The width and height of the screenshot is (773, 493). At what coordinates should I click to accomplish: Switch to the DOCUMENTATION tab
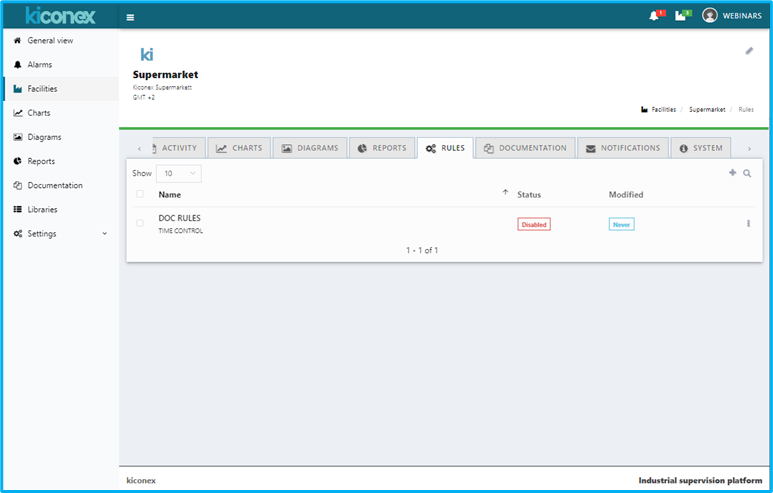[525, 148]
